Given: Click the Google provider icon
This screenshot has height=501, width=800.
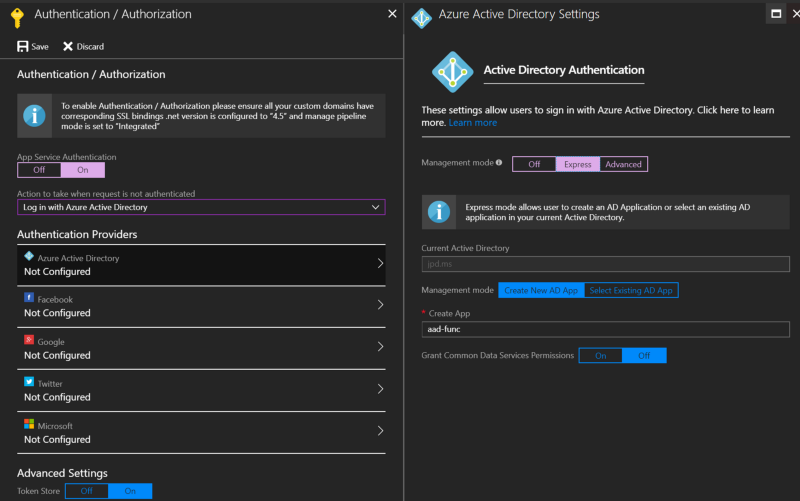Looking at the screenshot, I should click(29, 340).
